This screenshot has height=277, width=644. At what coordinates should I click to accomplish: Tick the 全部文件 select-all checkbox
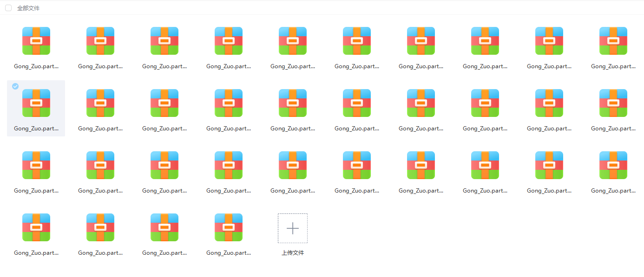pyautogui.click(x=8, y=8)
